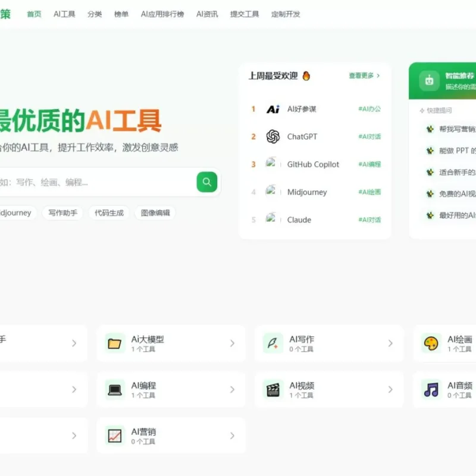
Task: Open the AI资讯 nav item
Action: [207, 14]
